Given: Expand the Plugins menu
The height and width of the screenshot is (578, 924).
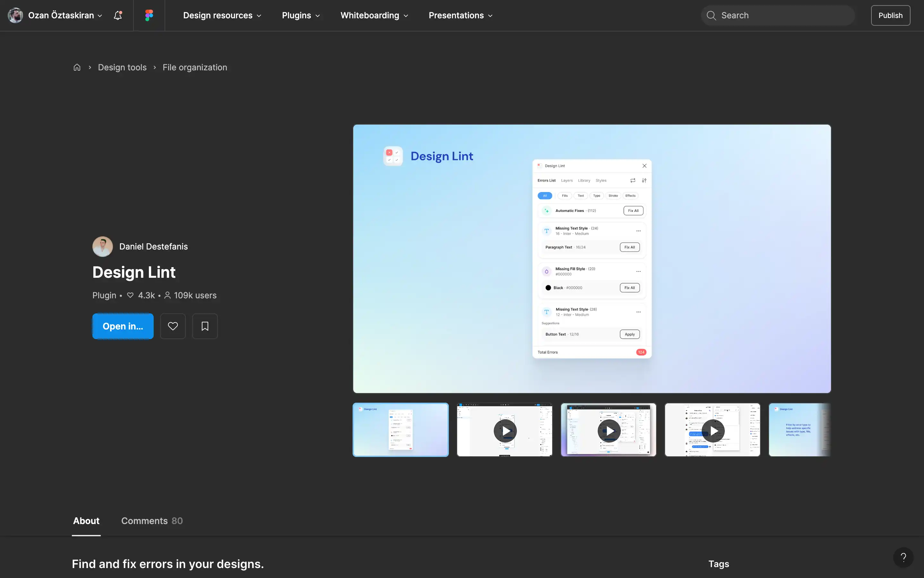Looking at the screenshot, I should coord(301,15).
